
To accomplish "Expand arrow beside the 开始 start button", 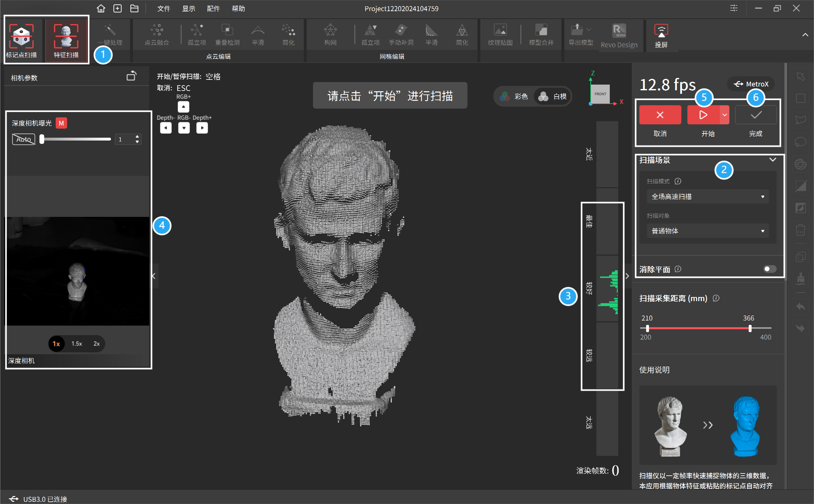I will tap(725, 115).
